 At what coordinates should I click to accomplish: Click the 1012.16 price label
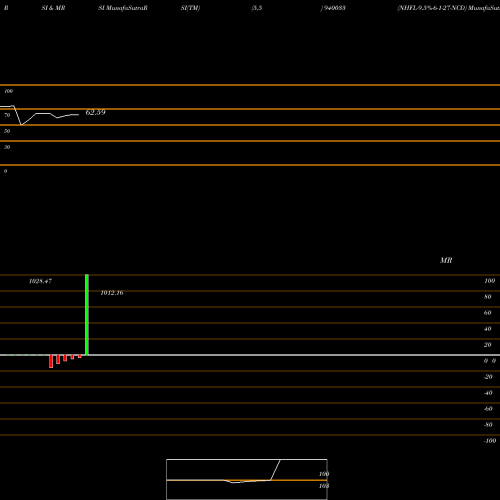click(x=112, y=293)
